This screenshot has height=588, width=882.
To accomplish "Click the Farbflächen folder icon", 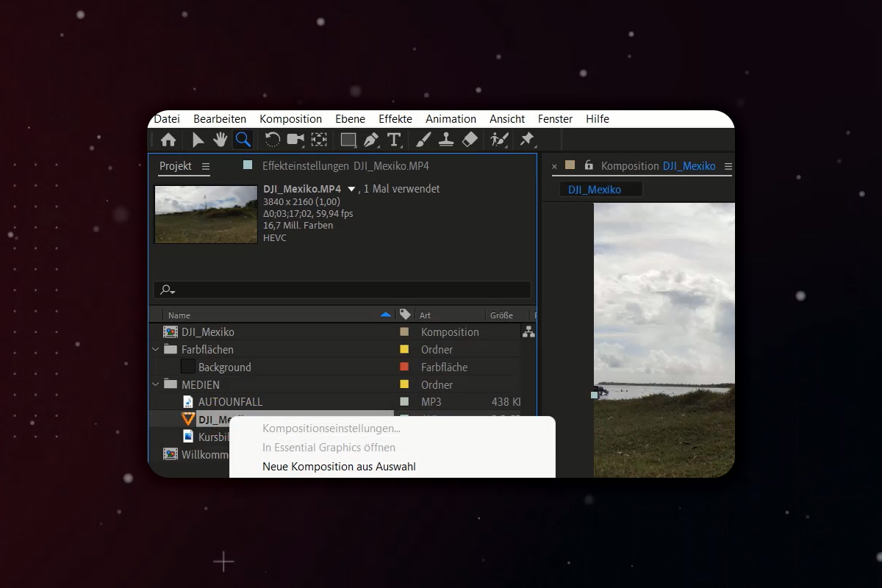I will click(x=171, y=349).
